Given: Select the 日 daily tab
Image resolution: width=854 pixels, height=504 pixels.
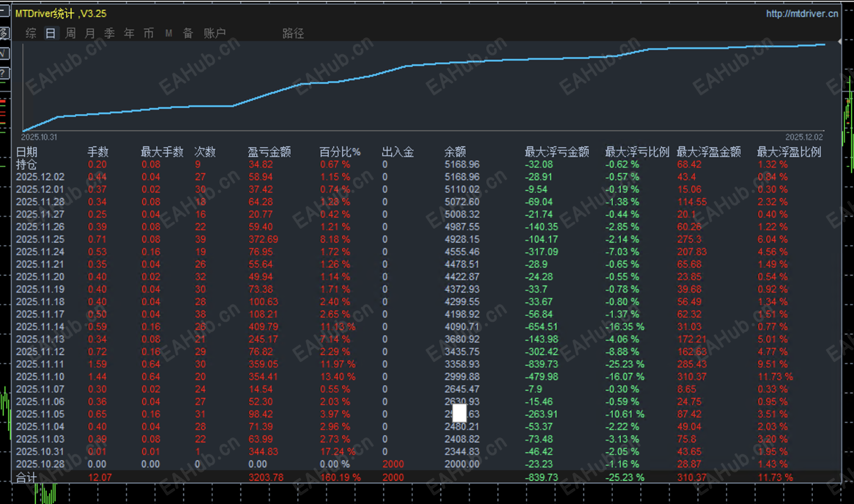Looking at the screenshot, I should [x=51, y=33].
